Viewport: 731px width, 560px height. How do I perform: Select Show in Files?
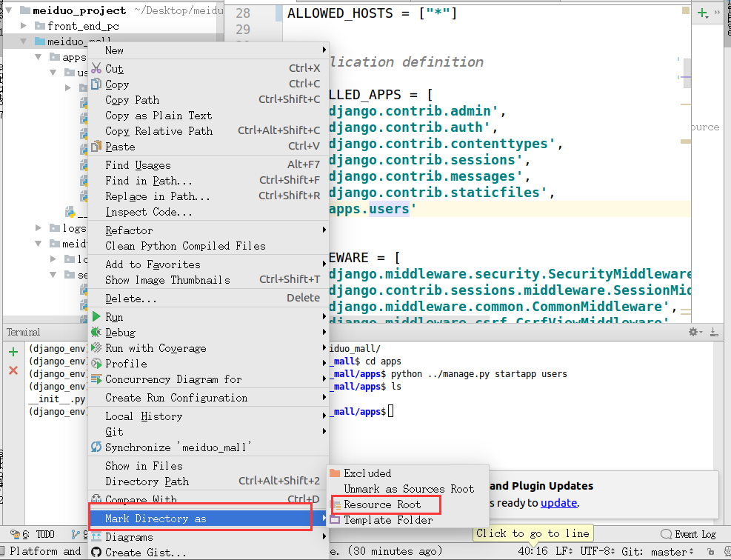208,465
